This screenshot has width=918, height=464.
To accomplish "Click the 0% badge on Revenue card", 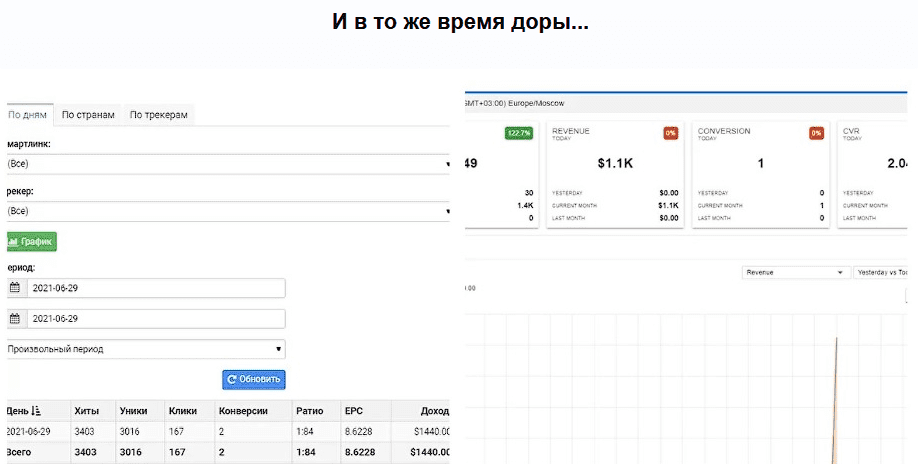I will pyautogui.click(x=670, y=133).
